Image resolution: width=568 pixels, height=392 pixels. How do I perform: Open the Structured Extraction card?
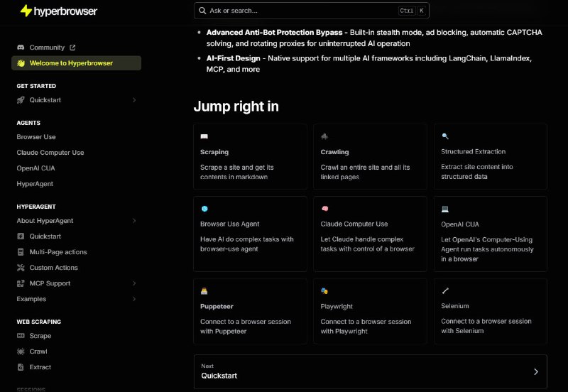[490, 156]
